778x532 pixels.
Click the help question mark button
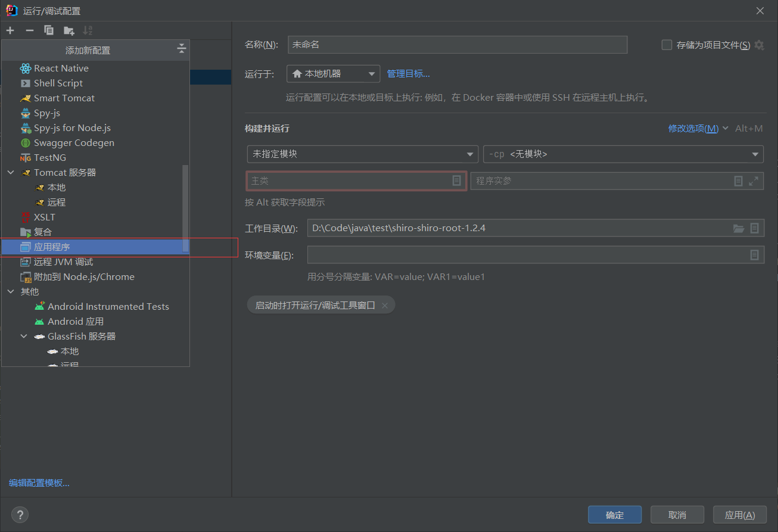tap(20, 515)
